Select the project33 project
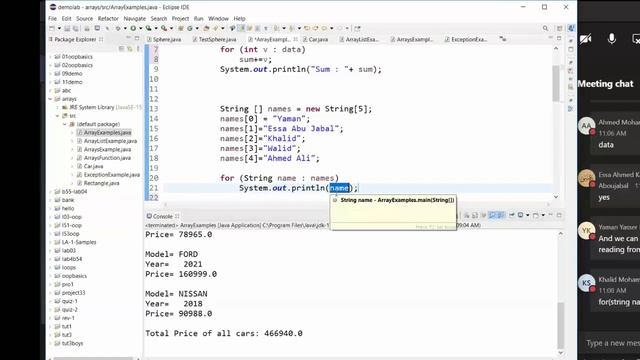The height and width of the screenshot is (360, 640). pyautogui.click(x=73, y=293)
